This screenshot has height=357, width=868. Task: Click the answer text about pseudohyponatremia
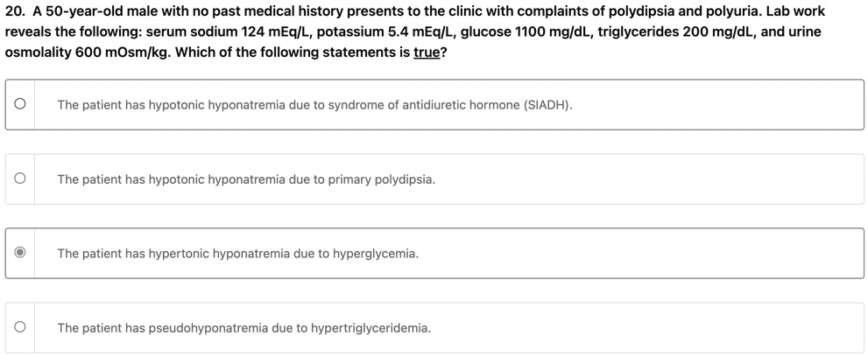243,328
